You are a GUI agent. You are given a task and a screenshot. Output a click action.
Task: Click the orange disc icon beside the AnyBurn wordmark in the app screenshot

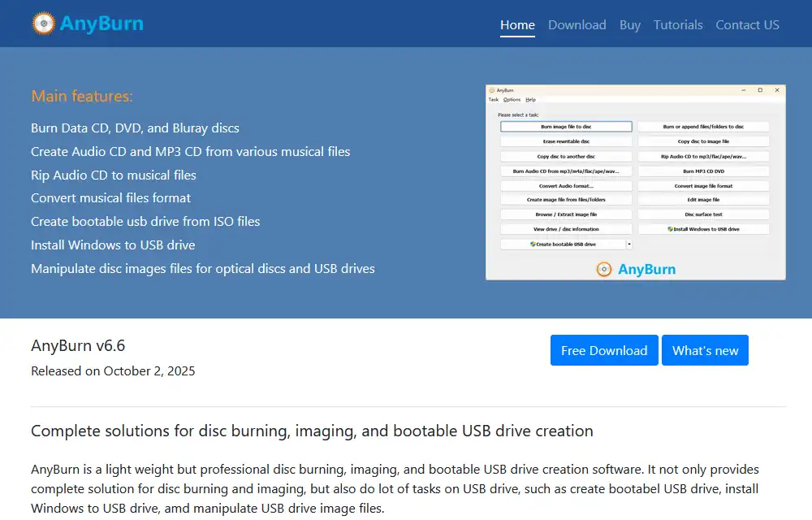pos(603,269)
